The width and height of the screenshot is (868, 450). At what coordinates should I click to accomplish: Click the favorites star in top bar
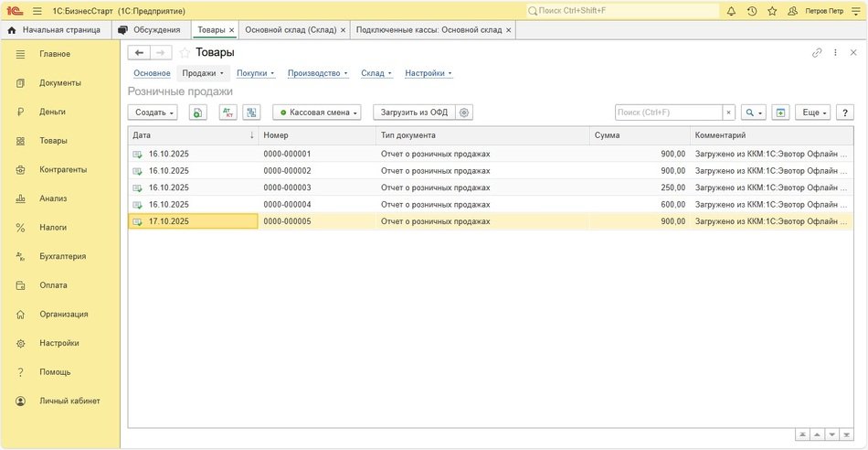point(772,11)
